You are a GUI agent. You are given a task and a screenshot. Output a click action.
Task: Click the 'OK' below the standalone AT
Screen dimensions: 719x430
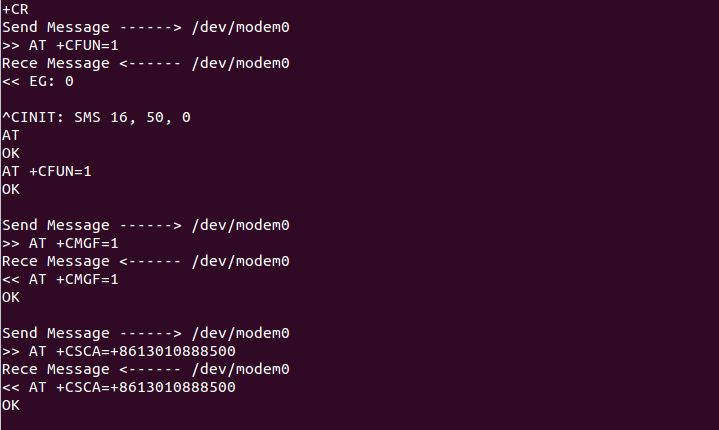click(x=11, y=154)
